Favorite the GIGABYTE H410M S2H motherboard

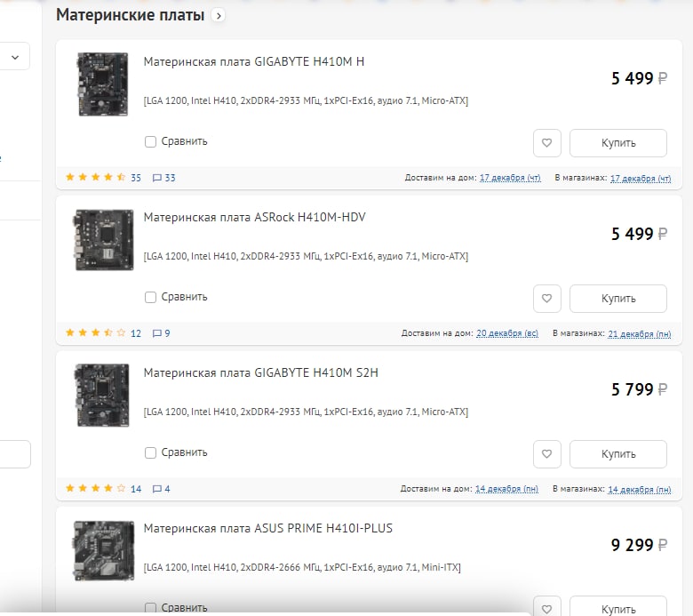tap(547, 454)
